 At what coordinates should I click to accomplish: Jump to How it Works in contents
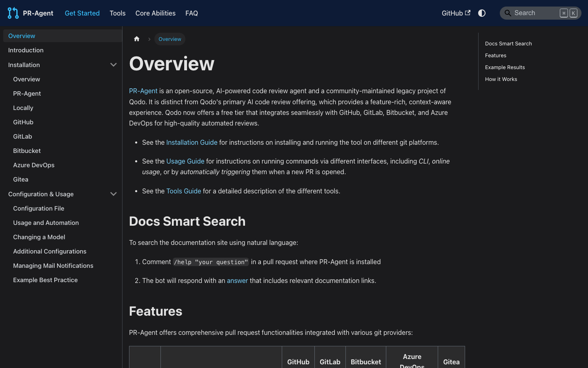click(501, 79)
